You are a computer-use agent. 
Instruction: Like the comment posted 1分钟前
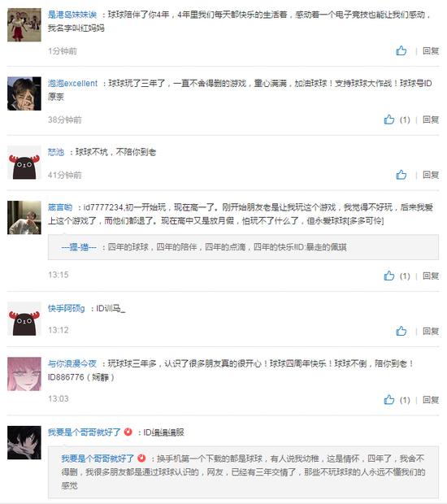[x=401, y=50]
